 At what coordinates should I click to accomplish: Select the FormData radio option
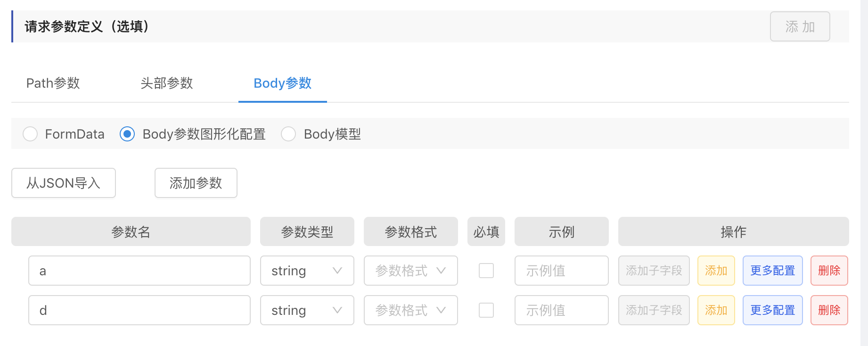pos(30,134)
